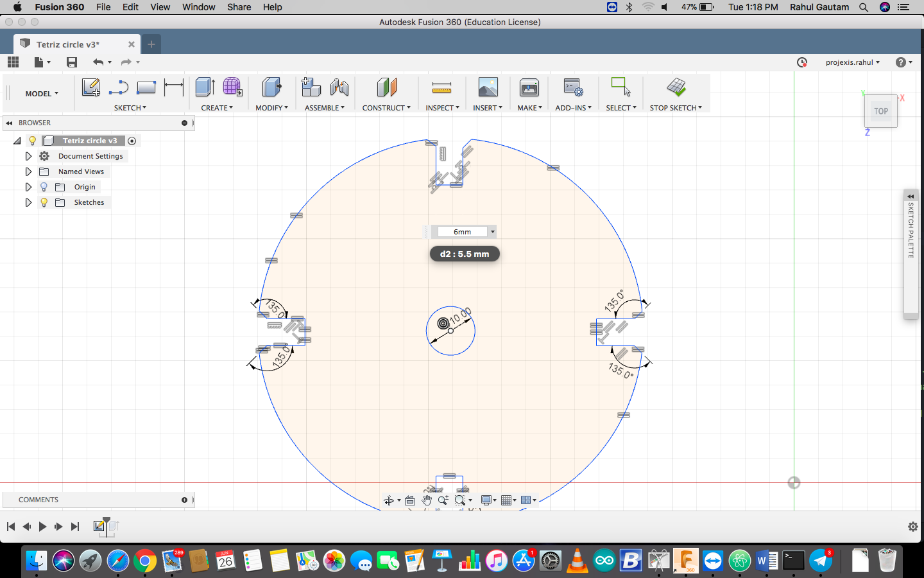Open the projexis.rahul account dropdown

click(853, 62)
